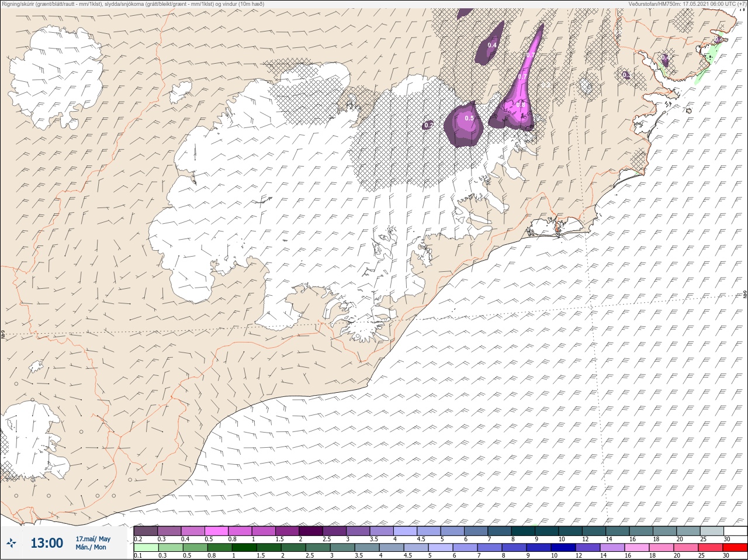Click the dark mauve 0.2 swatch, upper legend
This screenshot has height=560, width=748.
pos(146,531)
